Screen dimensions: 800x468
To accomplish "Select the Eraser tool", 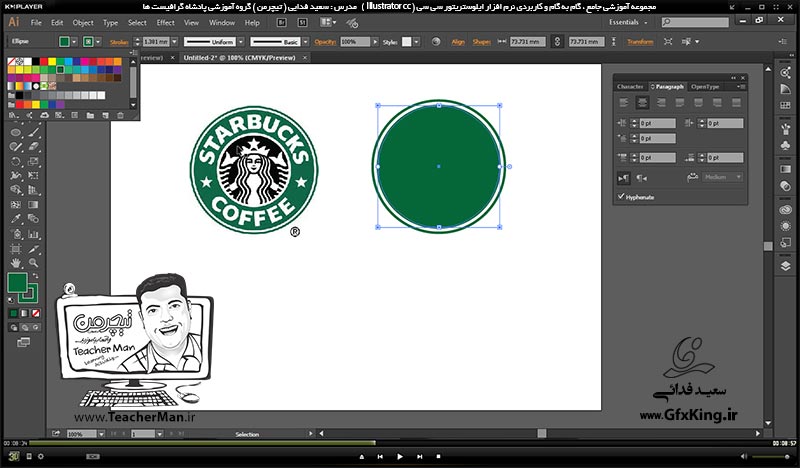I will point(34,147).
